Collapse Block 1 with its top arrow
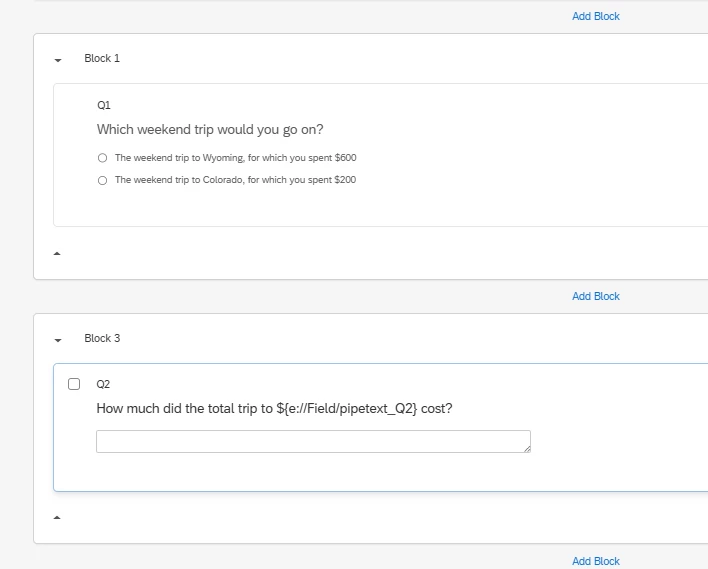Viewport: 708px width, 569px height. [58, 60]
